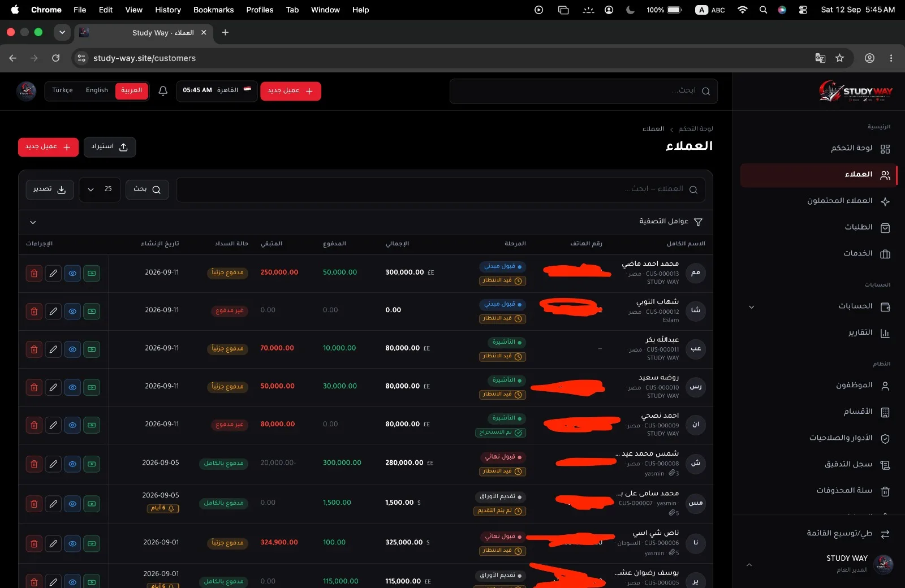Open the user avatar next to language switcher

tap(26, 91)
